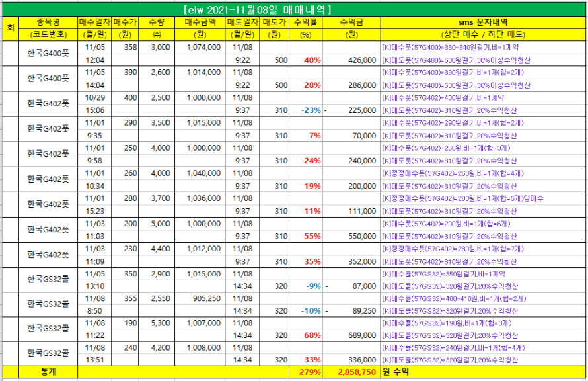The width and height of the screenshot is (588, 381).
Task: Click profit cell 550,000
Action: click(351, 236)
